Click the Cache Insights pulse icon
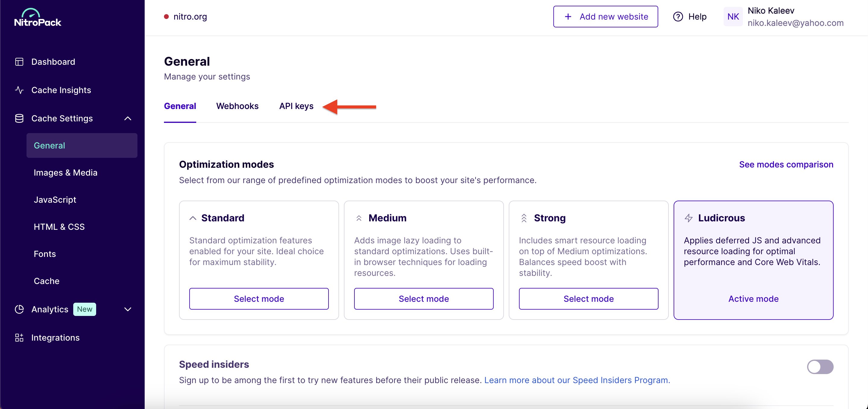Viewport: 868px width, 409px height. pyautogui.click(x=19, y=90)
